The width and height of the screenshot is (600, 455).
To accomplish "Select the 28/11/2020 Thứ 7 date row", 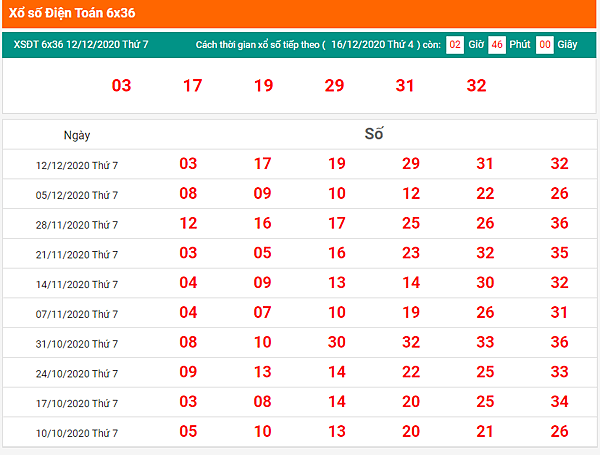I will pos(300,223).
